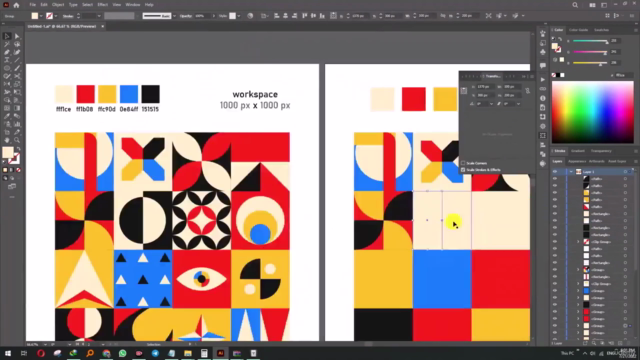
Task: Click the None swatch in Color panel
Action: (554, 75)
